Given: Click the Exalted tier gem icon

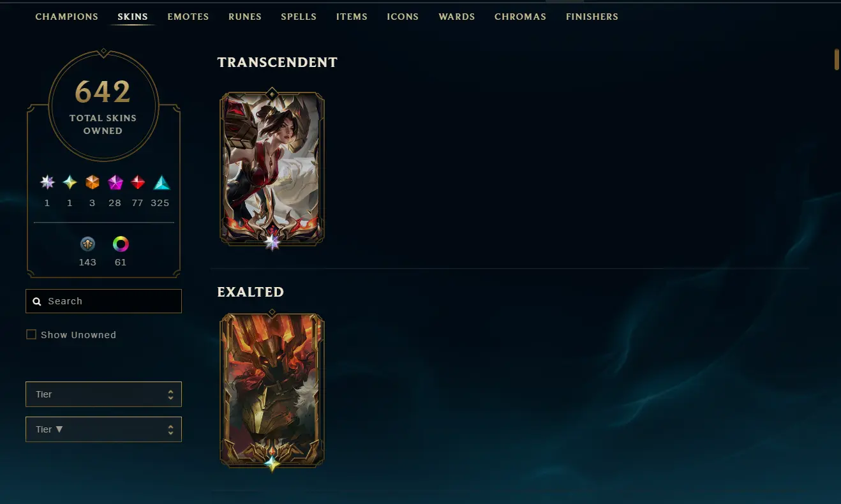Looking at the screenshot, I should [70, 183].
